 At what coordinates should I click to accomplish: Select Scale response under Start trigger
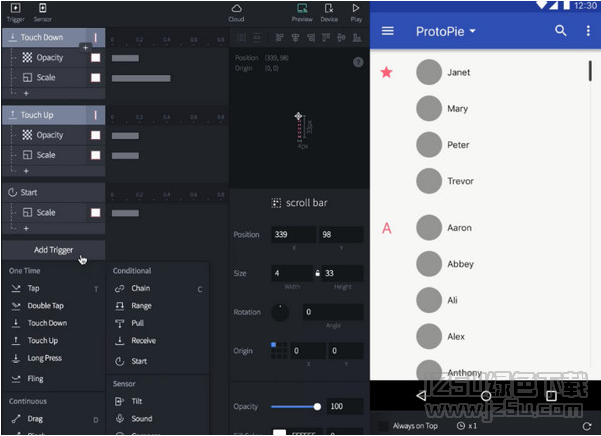tap(54, 213)
